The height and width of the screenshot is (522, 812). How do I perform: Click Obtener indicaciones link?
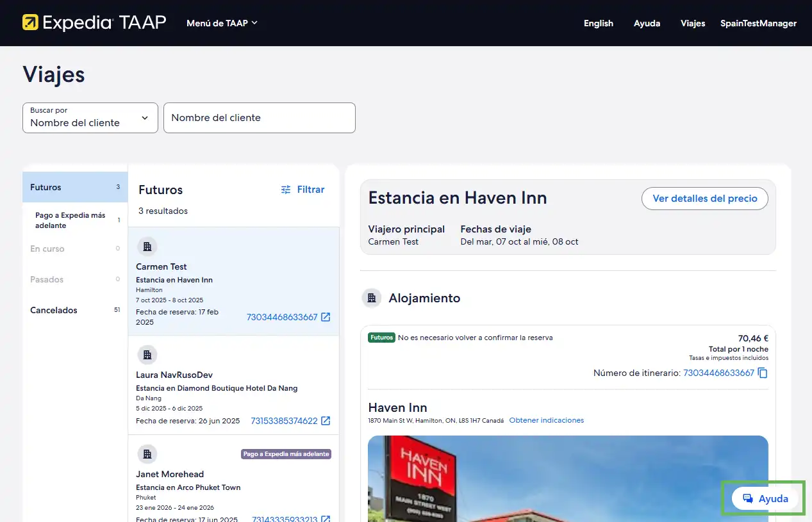pyautogui.click(x=547, y=420)
